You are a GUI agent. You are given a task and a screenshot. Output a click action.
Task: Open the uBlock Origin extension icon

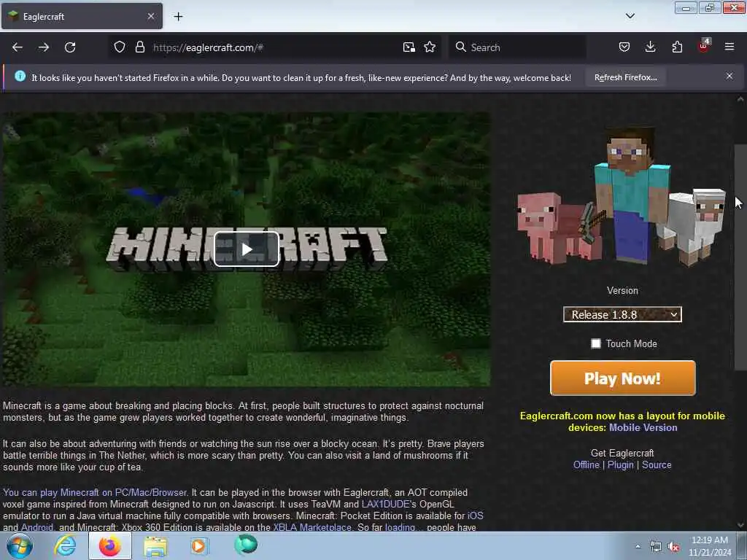704,46
